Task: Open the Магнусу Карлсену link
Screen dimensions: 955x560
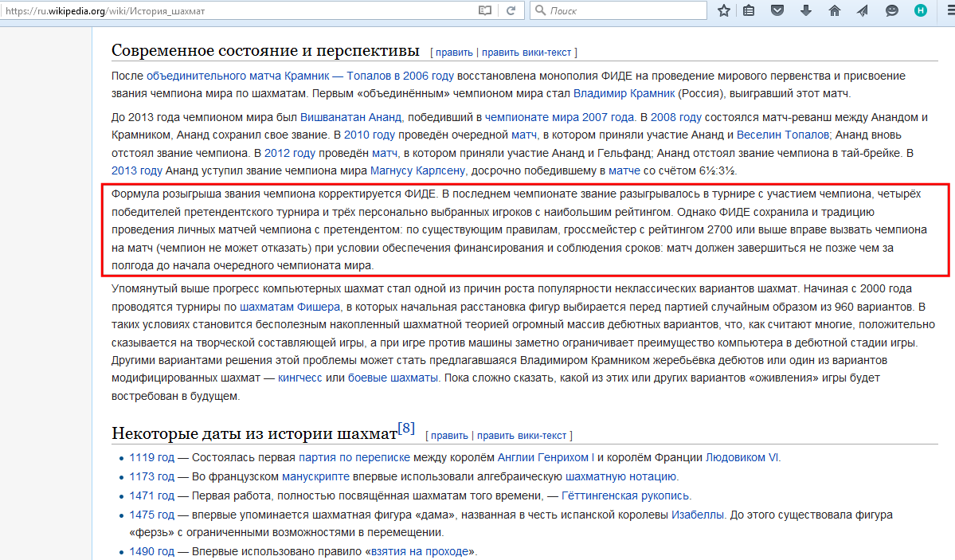Action: pyautogui.click(x=418, y=170)
